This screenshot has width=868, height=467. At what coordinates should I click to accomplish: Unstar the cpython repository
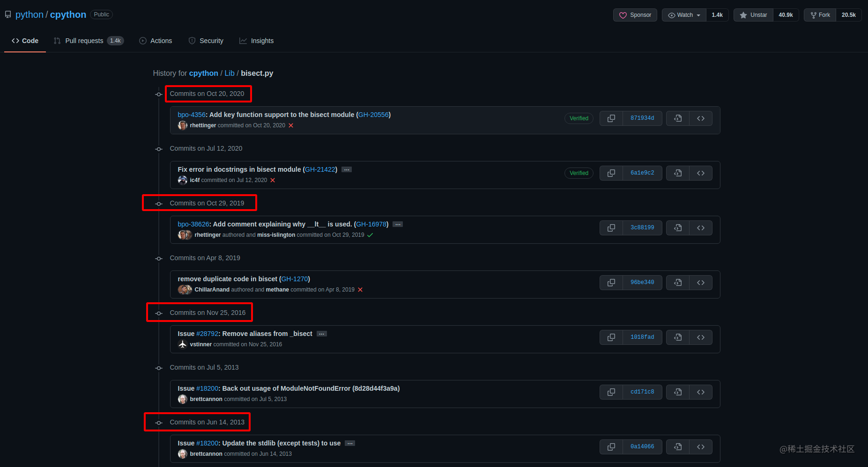[x=753, y=15]
